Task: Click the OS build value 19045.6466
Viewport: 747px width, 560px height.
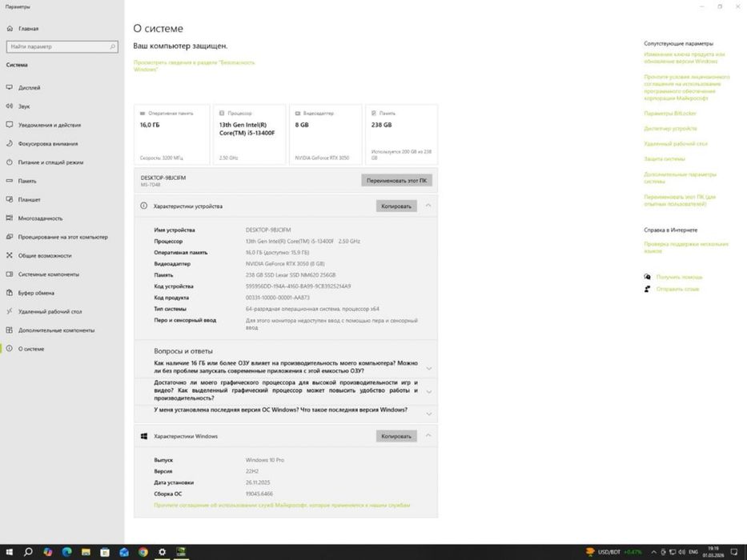Action: [259, 494]
